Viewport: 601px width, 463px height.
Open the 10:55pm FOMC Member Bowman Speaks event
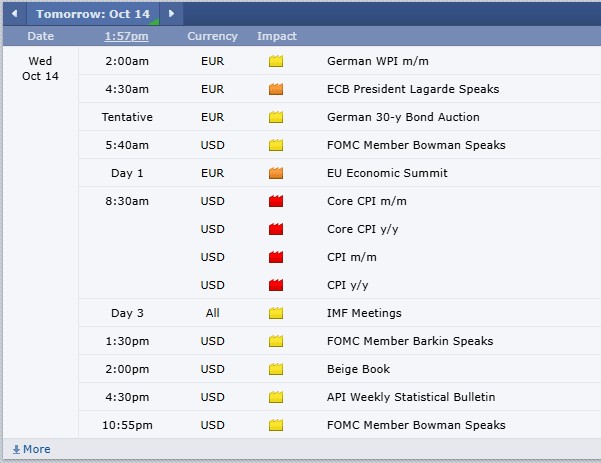[416, 425]
